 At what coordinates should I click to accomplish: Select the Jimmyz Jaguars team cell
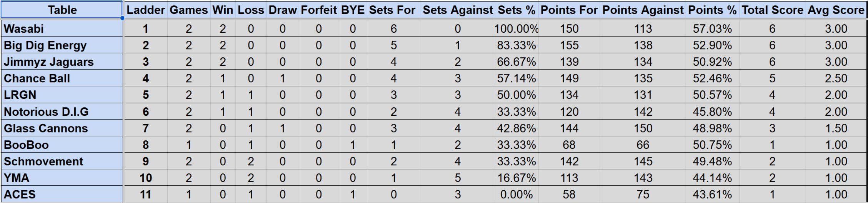(x=62, y=62)
